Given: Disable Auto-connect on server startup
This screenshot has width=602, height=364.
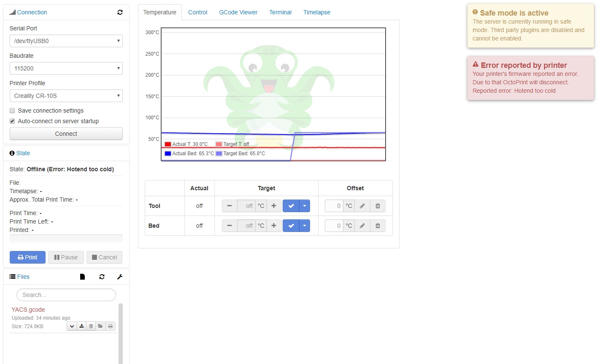Looking at the screenshot, I should [12, 121].
